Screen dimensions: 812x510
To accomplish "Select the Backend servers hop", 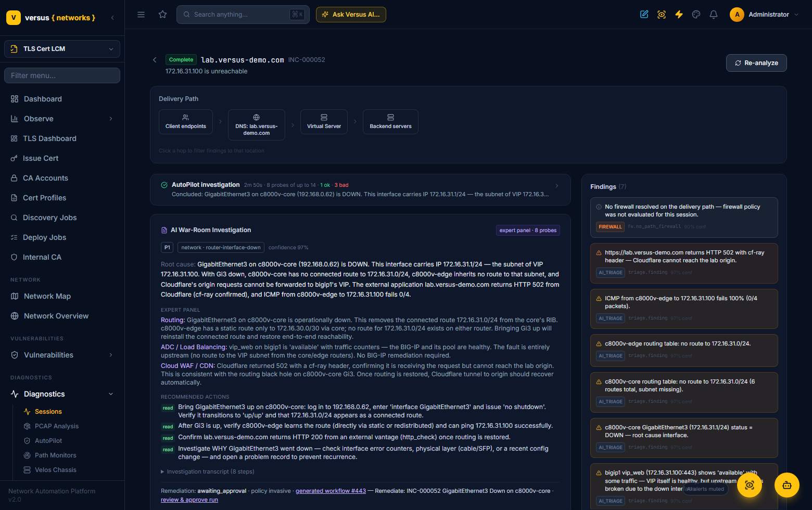I will [x=390, y=122].
